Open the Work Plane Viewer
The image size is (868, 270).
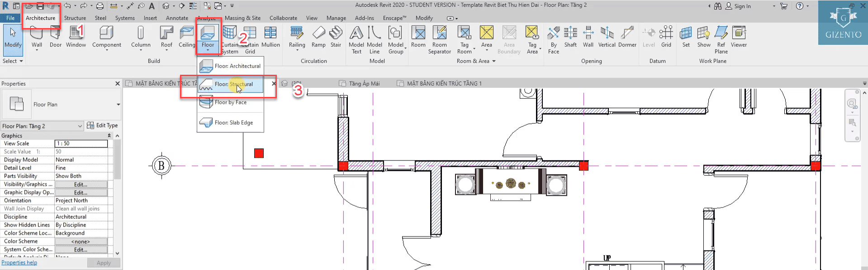[x=739, y=37]
